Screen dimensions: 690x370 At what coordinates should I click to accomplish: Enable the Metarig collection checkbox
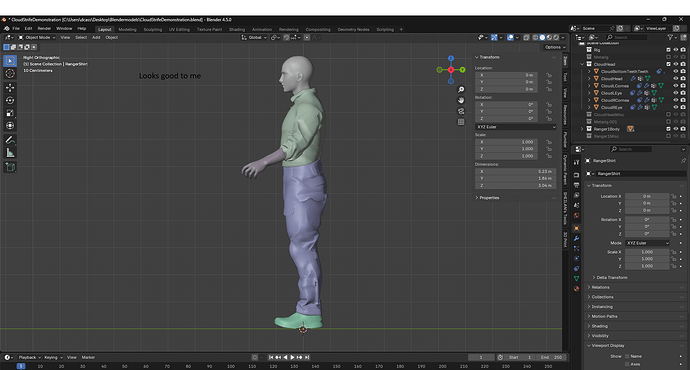pyautogui.click(x=668, y=57)
